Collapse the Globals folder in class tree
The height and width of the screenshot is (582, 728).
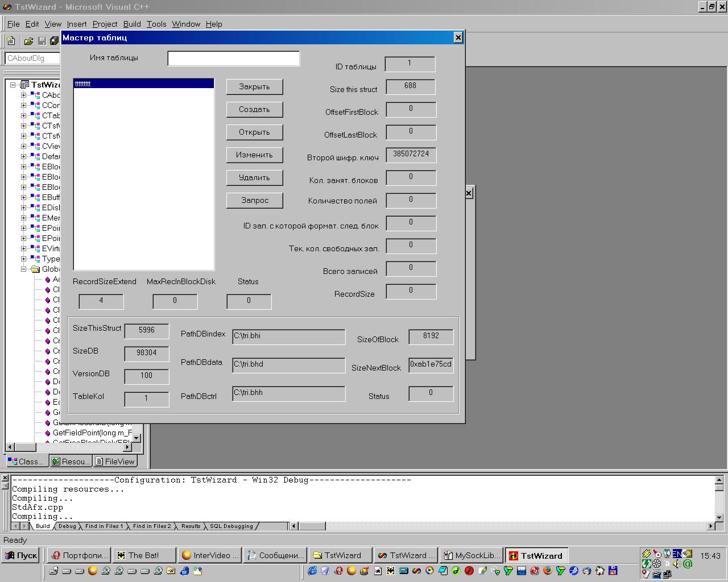[24, 269]
